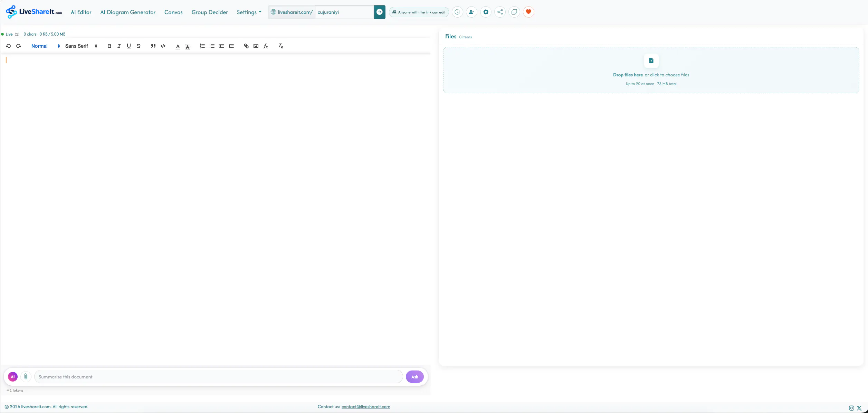The width and height of the screenshot is (868, 413).
Task: Click the user account icon
Action: click(x=471, y=12)
